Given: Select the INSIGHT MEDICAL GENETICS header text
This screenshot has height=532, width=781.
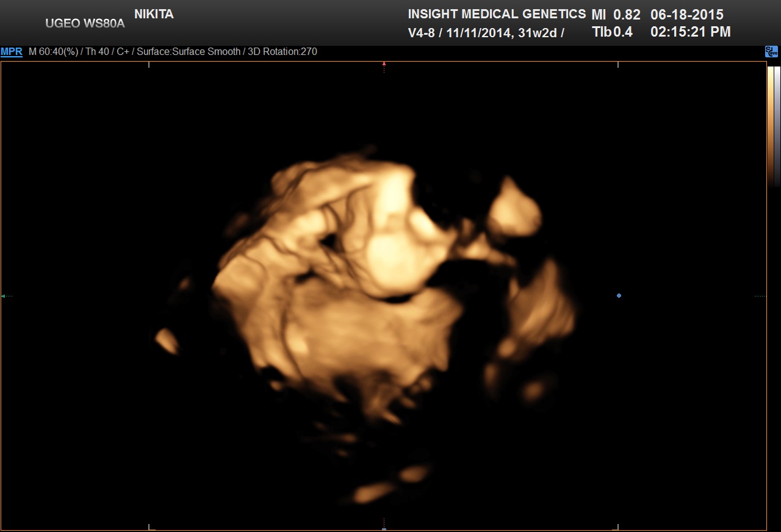Looking at the screenshot, I should tap(496, 15).
